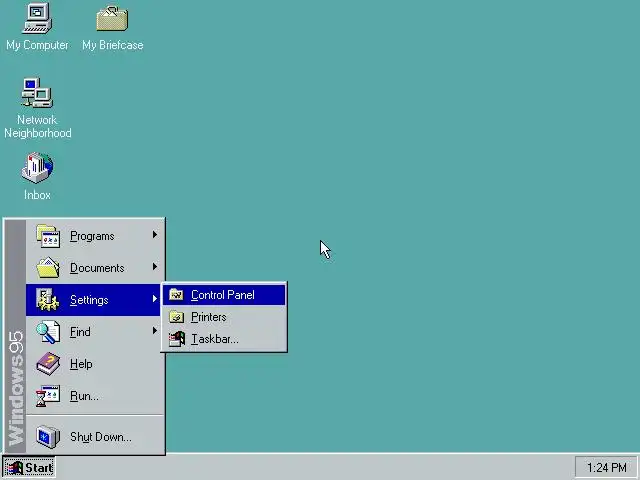Click the 1:24 PM clock in the tray
The width and height of the screenshot is (640, 480).
coord(607,467)
